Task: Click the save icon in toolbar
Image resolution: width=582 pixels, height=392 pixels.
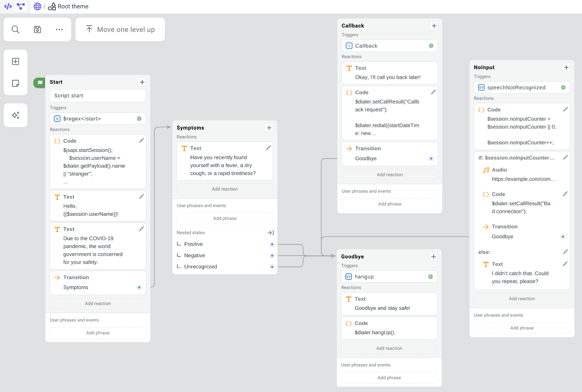Action: coord(37,30)
